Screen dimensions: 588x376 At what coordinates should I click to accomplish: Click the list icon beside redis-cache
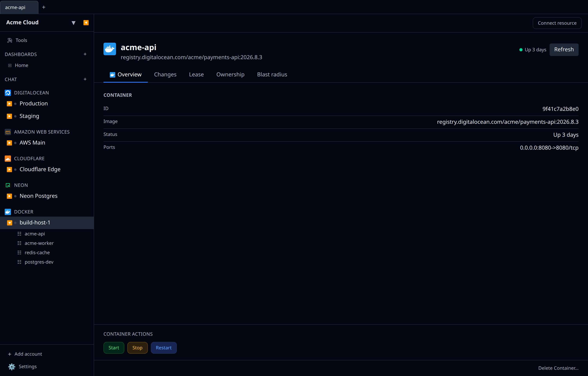(x=19, y=253)
